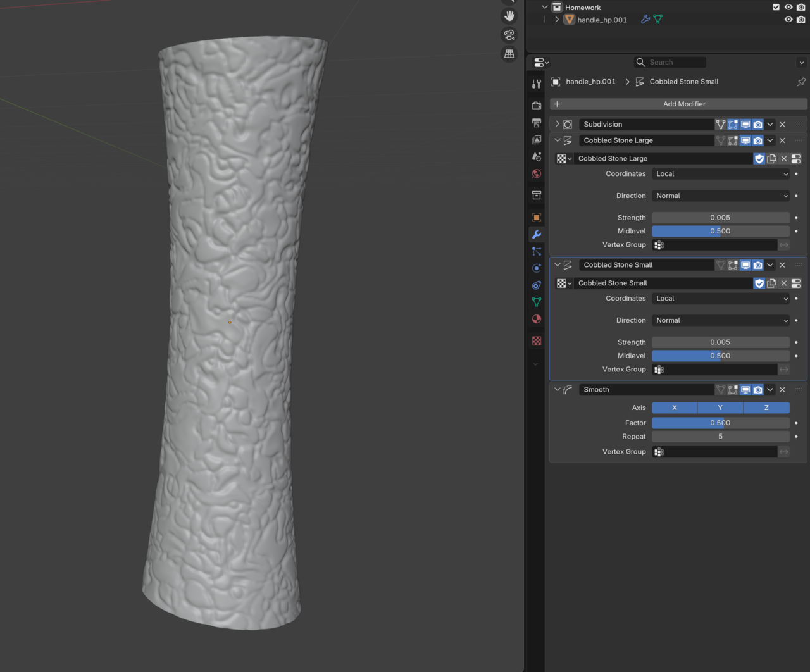Open the Particles properties tab

click(x=537, y=251)
